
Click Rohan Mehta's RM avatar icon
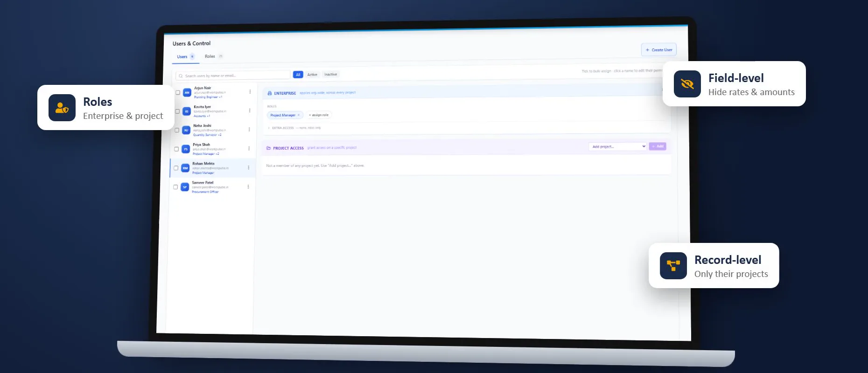[185, 168]
